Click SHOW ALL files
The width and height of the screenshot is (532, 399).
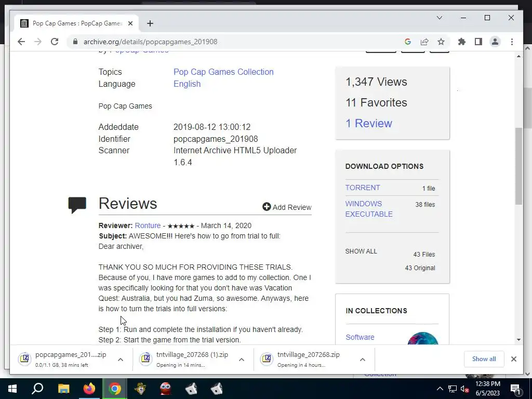pyautogui.click(x=361, y=251)
